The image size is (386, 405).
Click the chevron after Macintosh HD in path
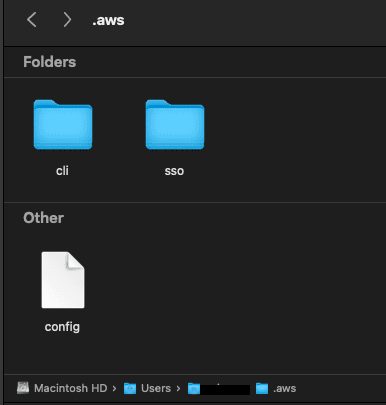click(114, 388)
